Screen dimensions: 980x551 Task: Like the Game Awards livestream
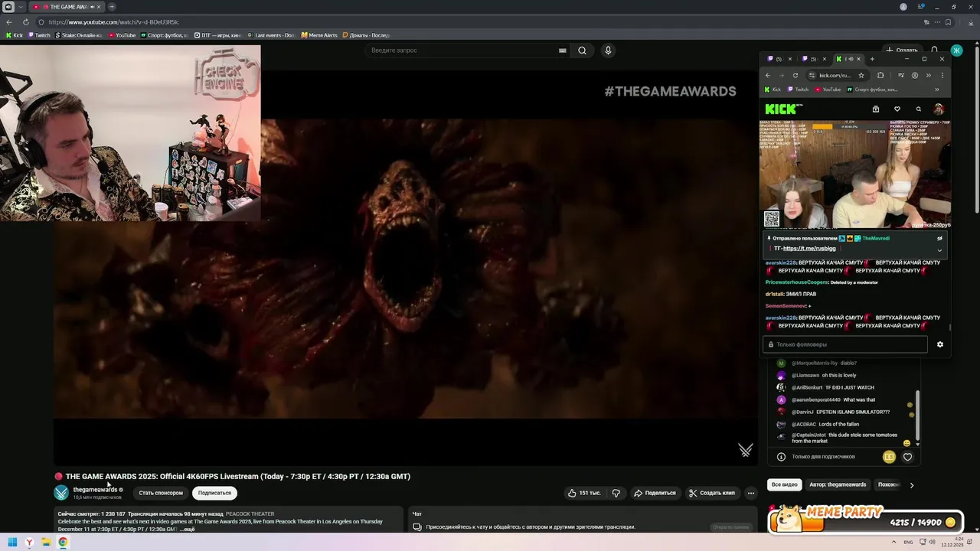[583, 493]
